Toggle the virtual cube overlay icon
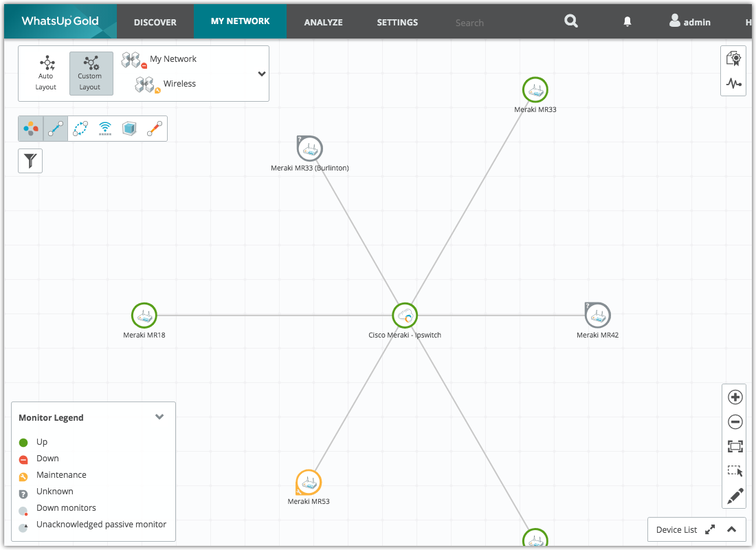Viewport: 756px width, 550px height. click(129, 129)
